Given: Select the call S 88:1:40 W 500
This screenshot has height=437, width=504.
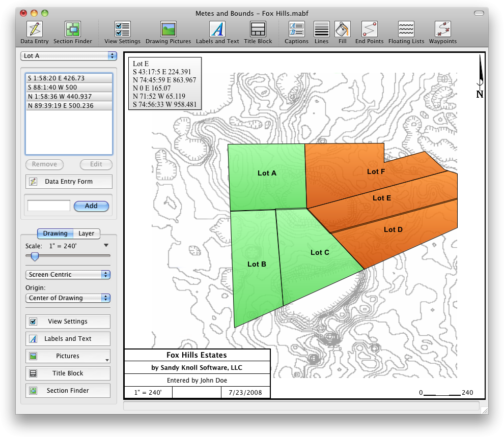Looking at the screenshot, I should coord(69,88).
